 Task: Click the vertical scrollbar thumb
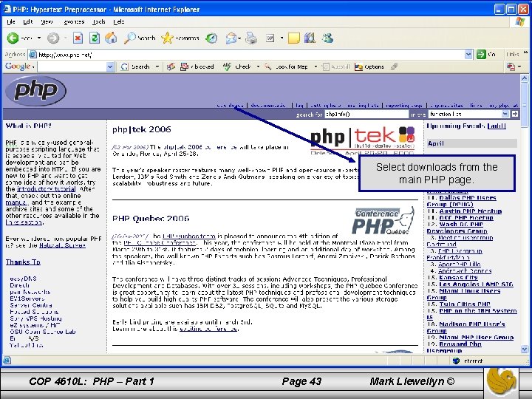click(x=524, y=104)
